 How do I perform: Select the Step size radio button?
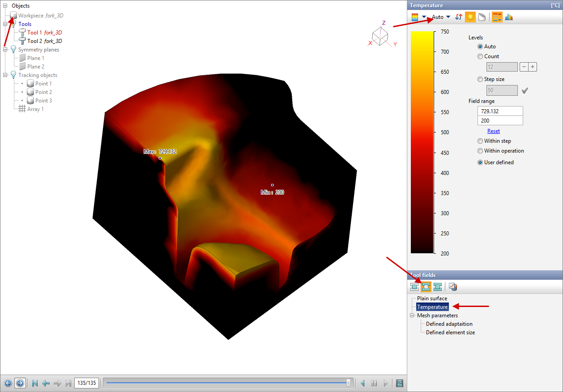(480, 79)
